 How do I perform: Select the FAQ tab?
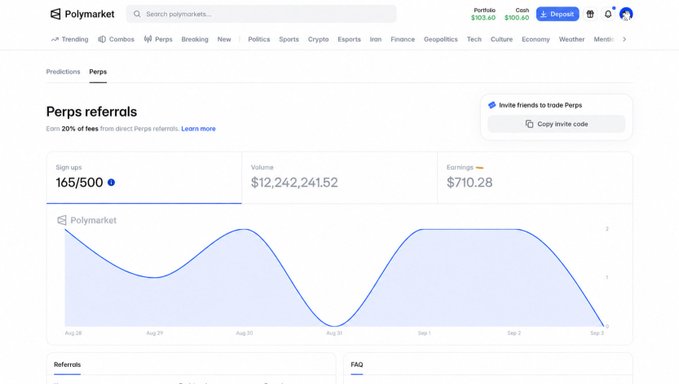357,365
